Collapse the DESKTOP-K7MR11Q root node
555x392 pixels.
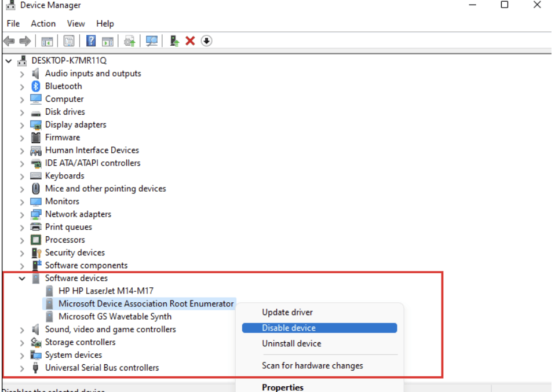[x=9, y=61]
